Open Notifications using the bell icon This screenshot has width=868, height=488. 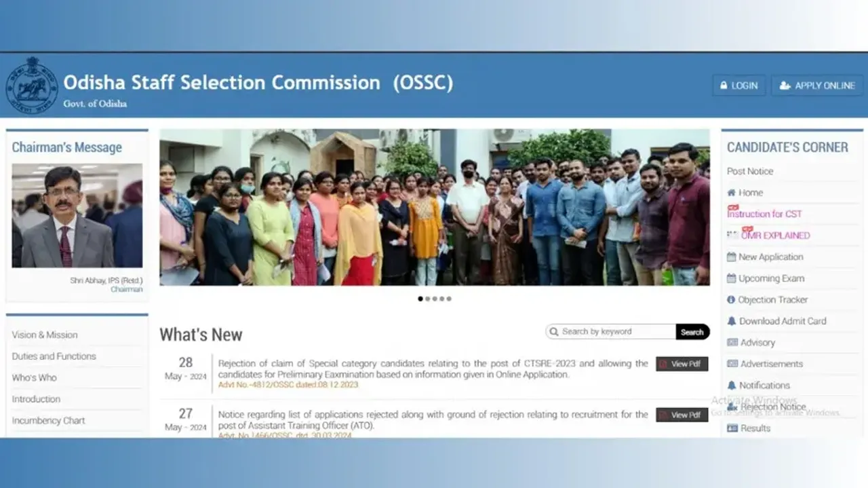pos(732,385)
